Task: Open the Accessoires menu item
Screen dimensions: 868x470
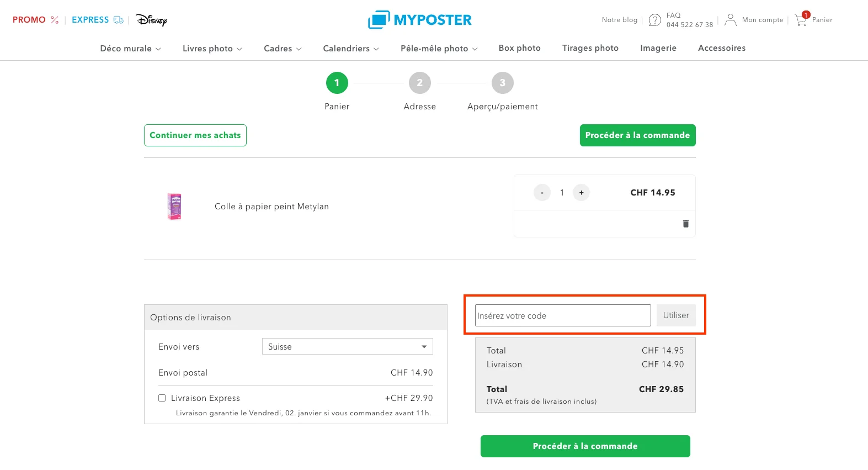Action: (x=722, y=48)
